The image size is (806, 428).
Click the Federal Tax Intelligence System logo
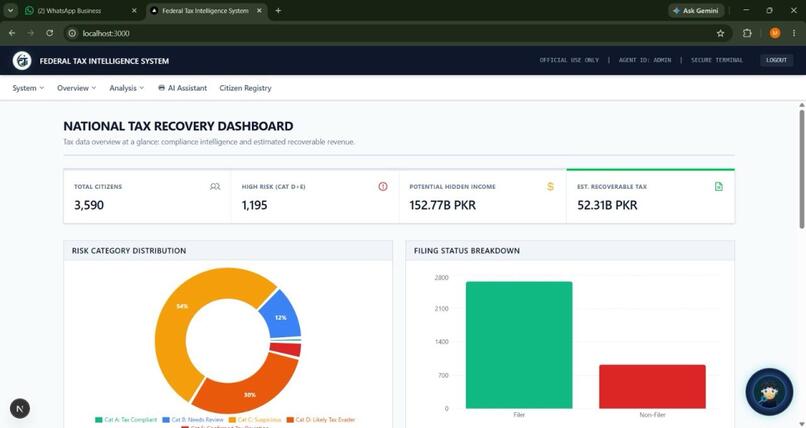click(x=22, y=61)
